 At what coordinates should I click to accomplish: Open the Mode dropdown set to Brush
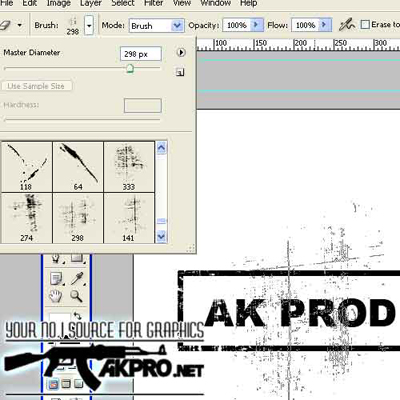[x=156, y=25]
